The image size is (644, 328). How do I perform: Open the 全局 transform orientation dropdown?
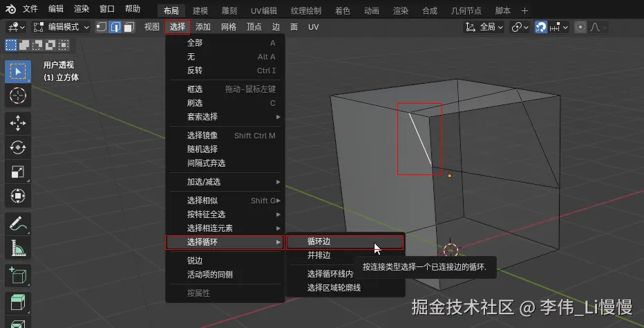(x=484, y=27)
